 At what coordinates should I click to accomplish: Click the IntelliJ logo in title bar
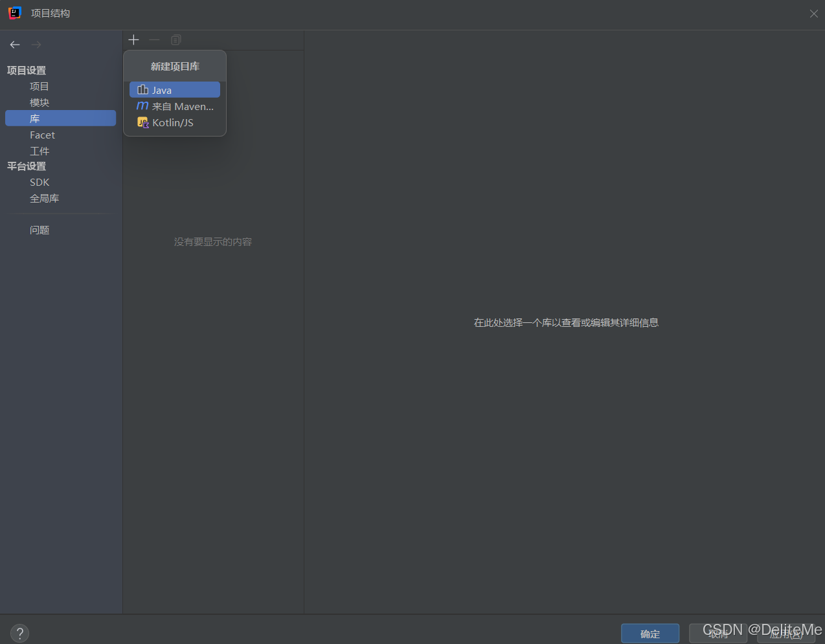14,13
